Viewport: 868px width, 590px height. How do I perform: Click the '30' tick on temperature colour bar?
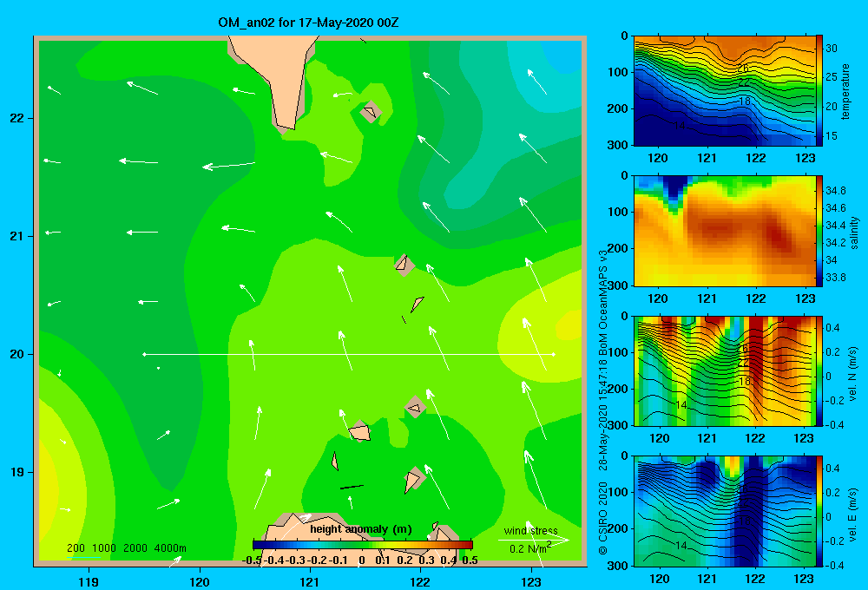(832, 48)
